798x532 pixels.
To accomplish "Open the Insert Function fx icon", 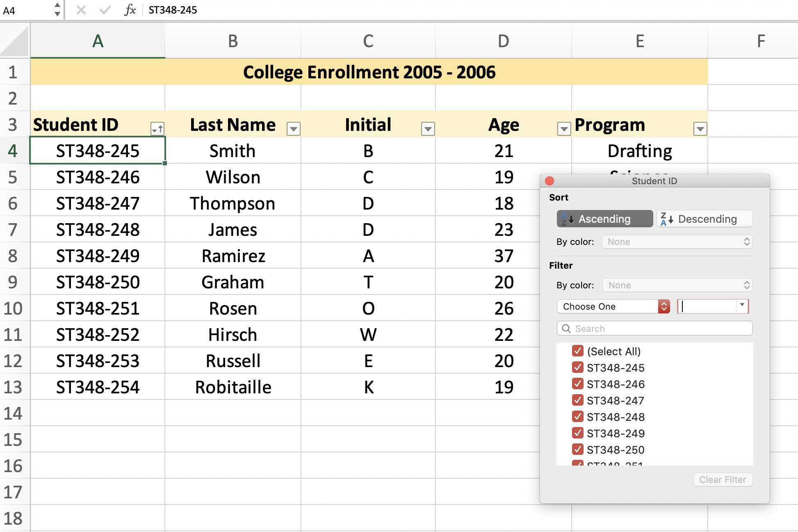I will point(130,10).
